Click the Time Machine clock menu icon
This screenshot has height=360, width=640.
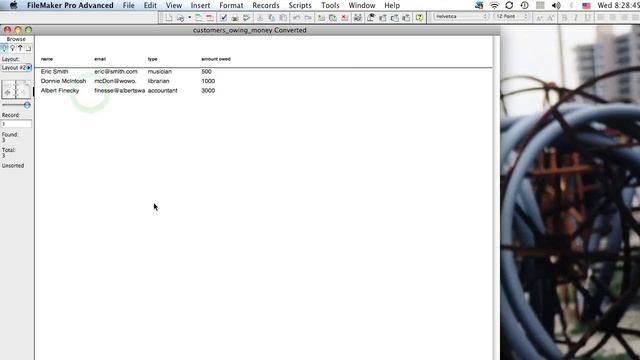tap(524, 5)
